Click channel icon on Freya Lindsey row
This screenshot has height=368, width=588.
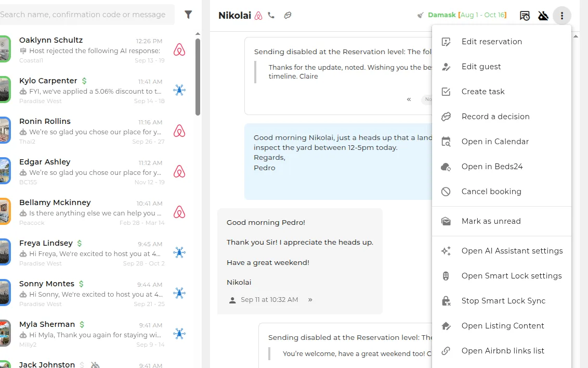tap(179, 252)
